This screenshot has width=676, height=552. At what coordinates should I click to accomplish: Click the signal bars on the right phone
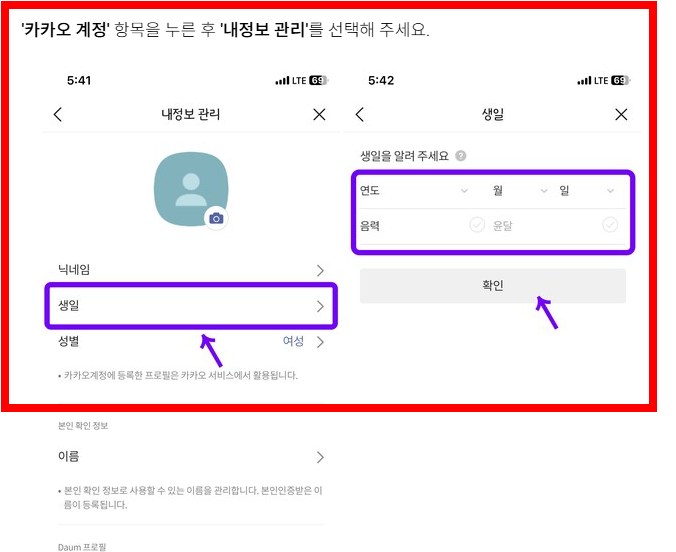pyautogui.click(x=584, y=81)
